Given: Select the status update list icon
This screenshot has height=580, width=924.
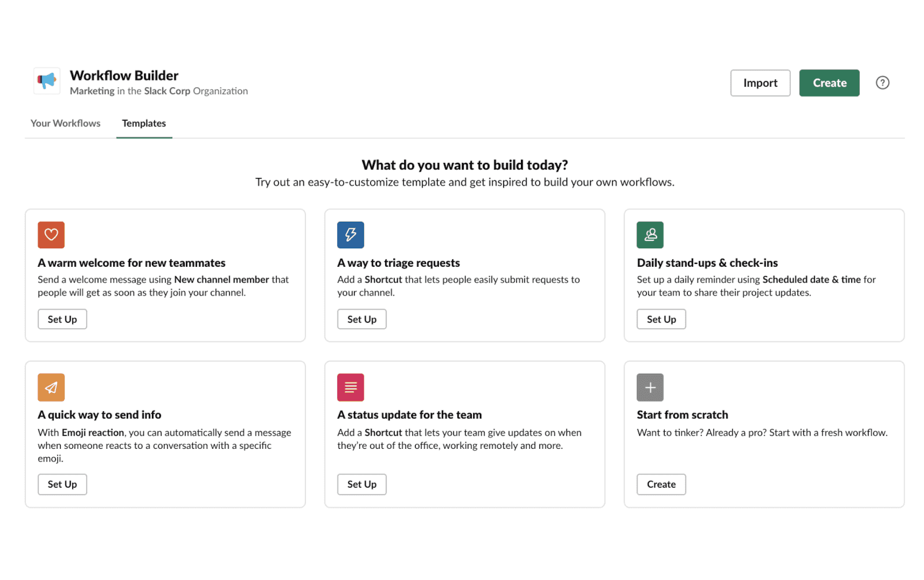Looking at the screenshot, I should click(351, 387).
